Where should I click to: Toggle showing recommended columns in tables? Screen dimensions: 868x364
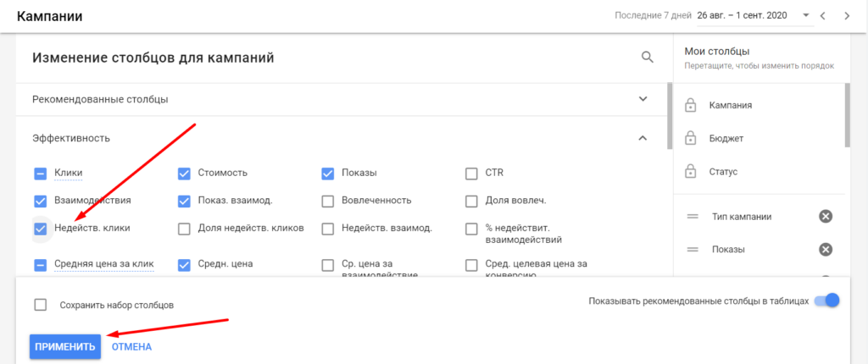click(x=826, y=301)
